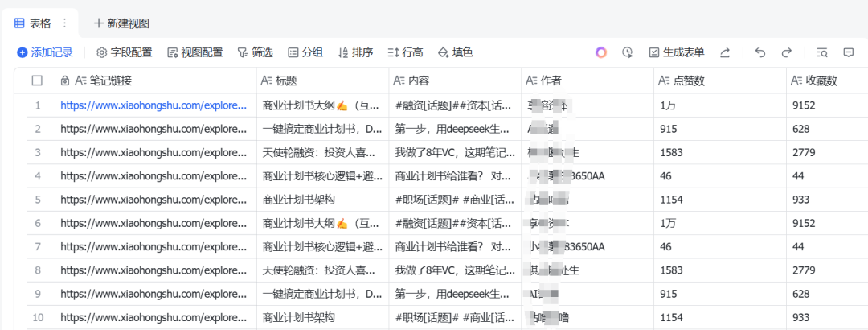The width and height of the screenshot is (868, 330).
Task: Click the purple ring AI assistant icon
Action: tap(601, 52)
